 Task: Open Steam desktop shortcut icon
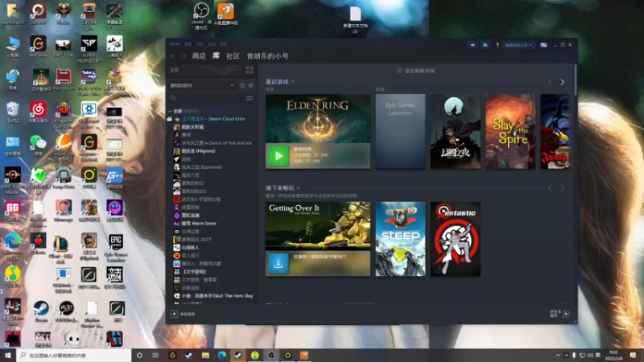point(41,311)
